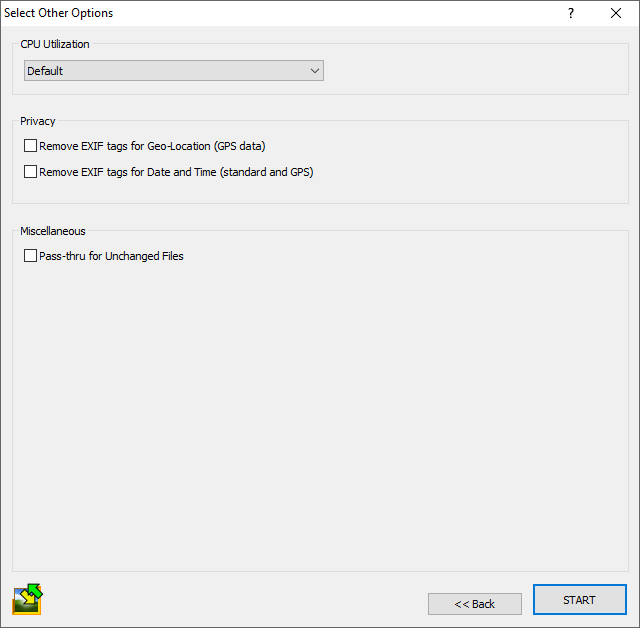Click the Pass-thru for Unchanged Files label
The width and height of the screenshot is (640, 628).
pyautogui.click(x=111, y=256)
